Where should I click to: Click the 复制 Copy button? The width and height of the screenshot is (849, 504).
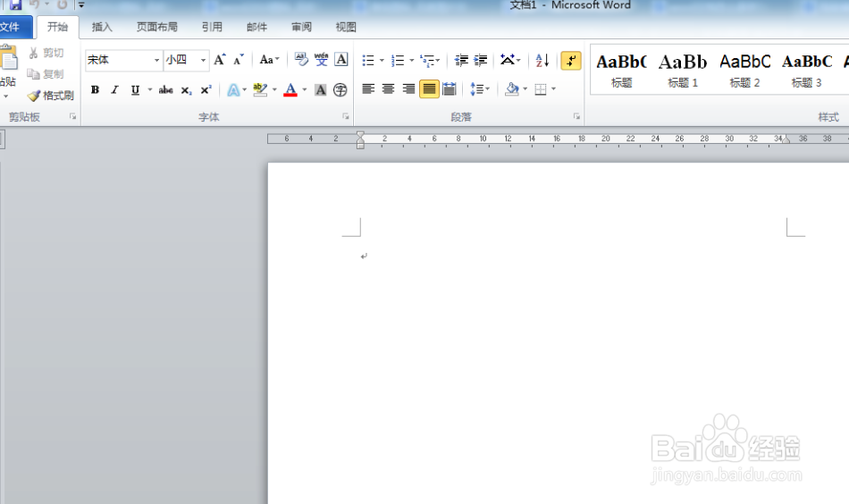click(x=46, y=74)
